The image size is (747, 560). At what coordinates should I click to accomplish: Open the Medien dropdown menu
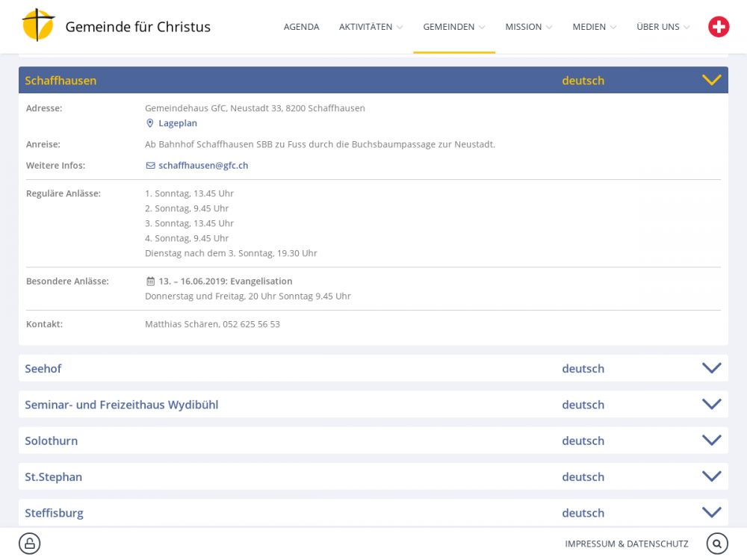coord(594,27)
